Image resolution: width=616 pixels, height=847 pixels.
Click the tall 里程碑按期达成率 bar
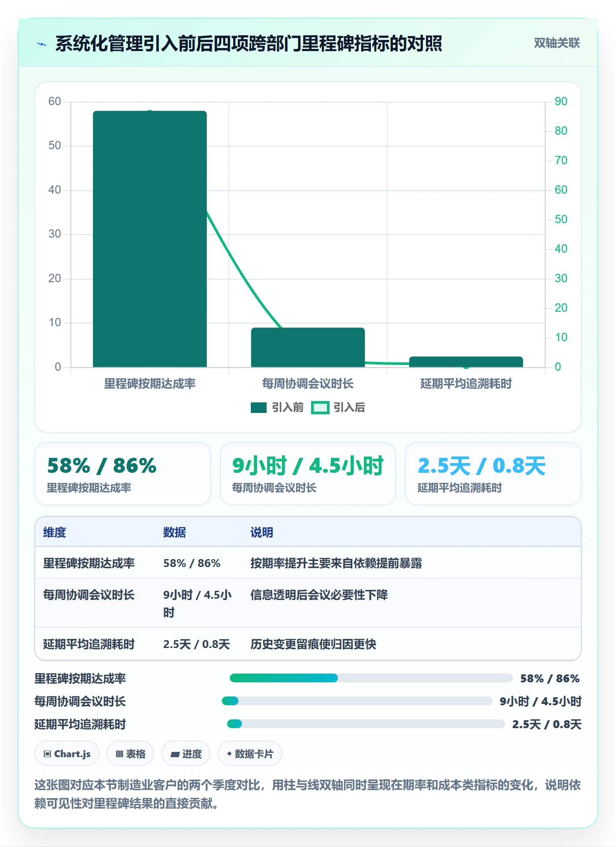click(x=150, y=239)
